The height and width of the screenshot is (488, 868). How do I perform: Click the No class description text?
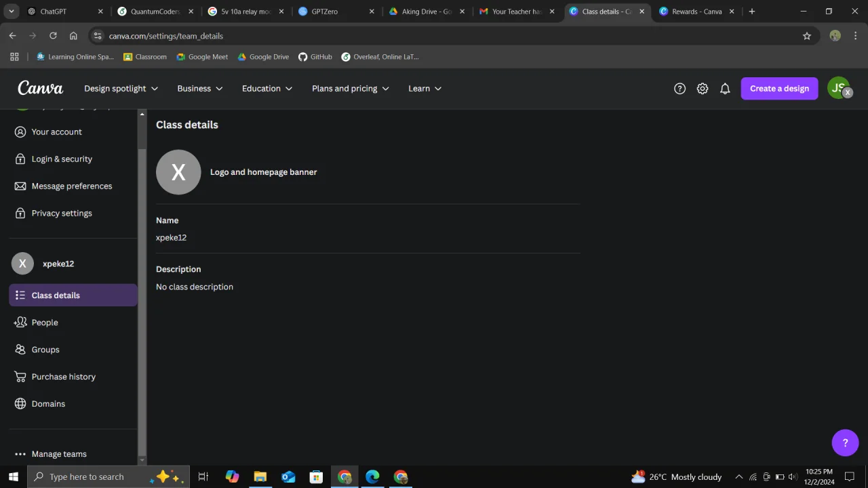(195, 287)
